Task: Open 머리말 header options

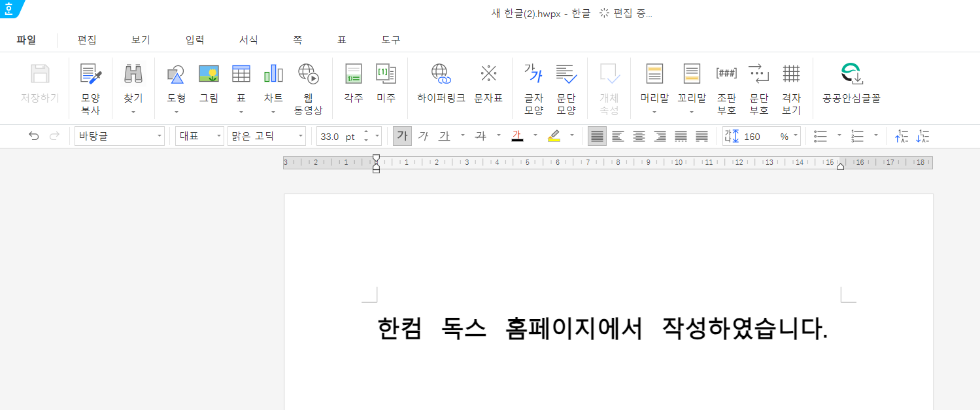Action: pyautogui.click(x=654, y=82)
